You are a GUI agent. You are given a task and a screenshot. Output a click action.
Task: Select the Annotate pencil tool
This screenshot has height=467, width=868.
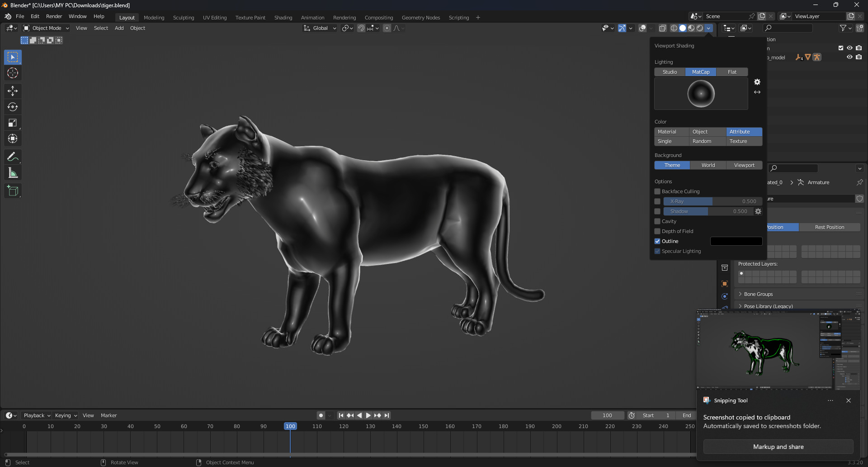pyautogui.click(x=13, y=157)
